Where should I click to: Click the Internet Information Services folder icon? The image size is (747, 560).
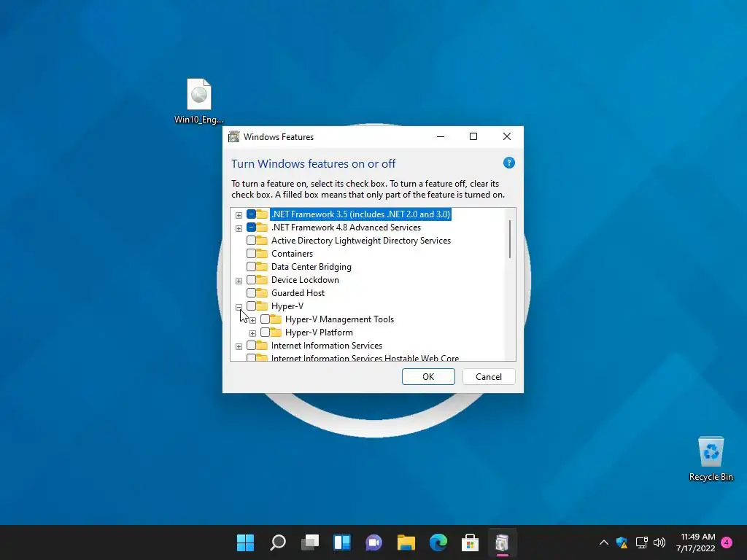[262, 345]
